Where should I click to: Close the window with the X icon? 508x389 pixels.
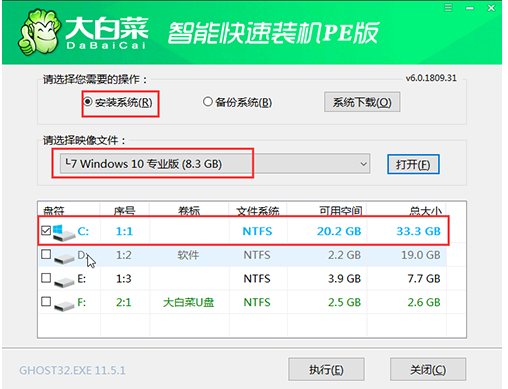tap(491, 8)
